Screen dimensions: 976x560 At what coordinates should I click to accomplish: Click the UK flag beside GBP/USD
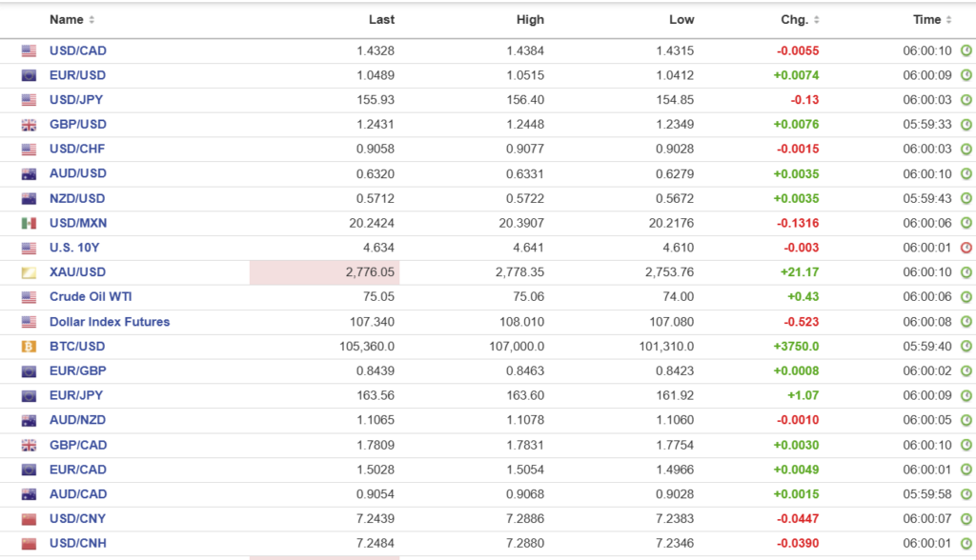click(x=29, y=125)
